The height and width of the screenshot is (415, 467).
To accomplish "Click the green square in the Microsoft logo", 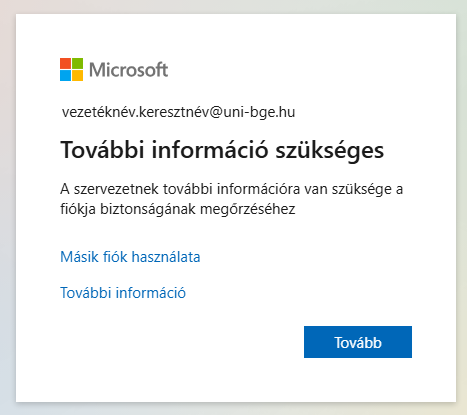I will tap(77, 63).
